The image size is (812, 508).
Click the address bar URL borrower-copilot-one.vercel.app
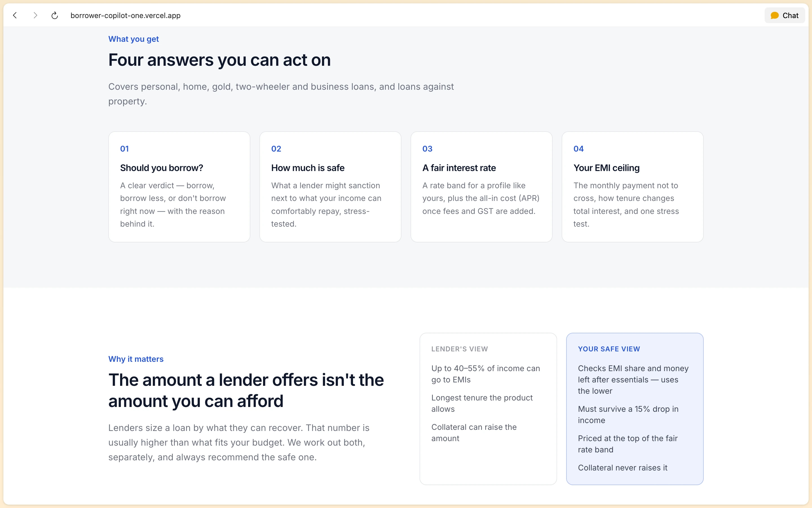pyautogui.click(x=125, y=16)
